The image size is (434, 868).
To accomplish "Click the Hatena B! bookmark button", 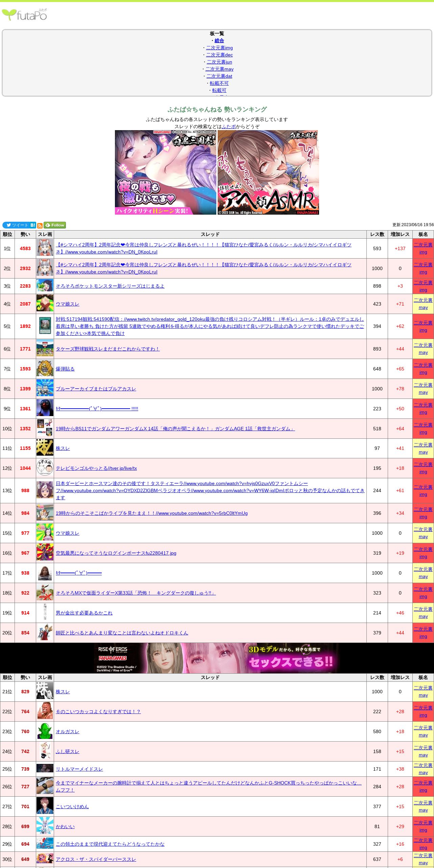I will point(33,225).
